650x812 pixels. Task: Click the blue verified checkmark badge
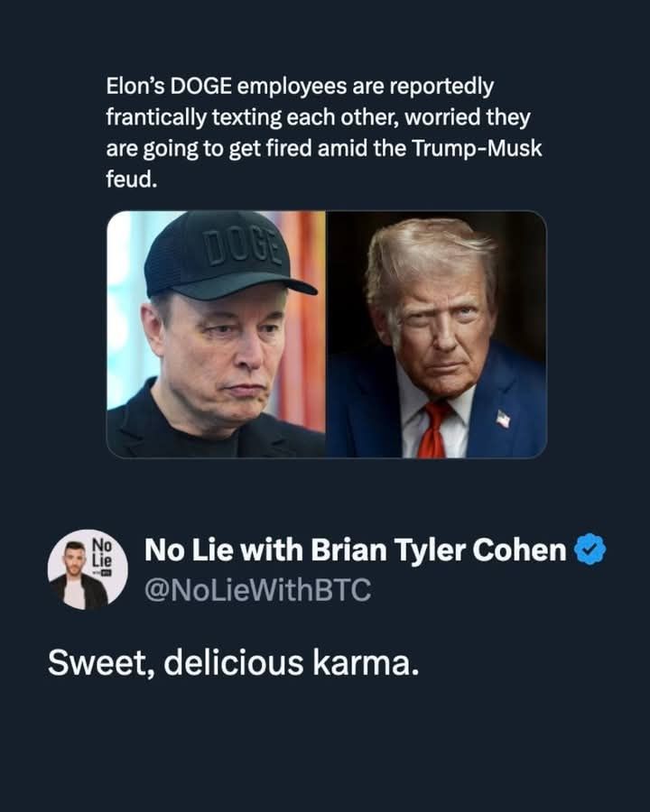tap(590, 549)
